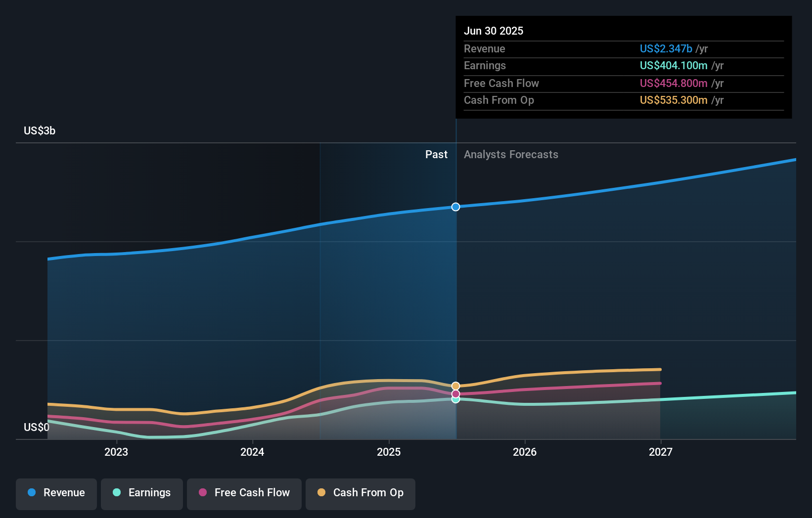812x518 pixels.
Task: Select the orange Cash From Op marker on divider
Action: pyautogui.click(x=455, y=385)
